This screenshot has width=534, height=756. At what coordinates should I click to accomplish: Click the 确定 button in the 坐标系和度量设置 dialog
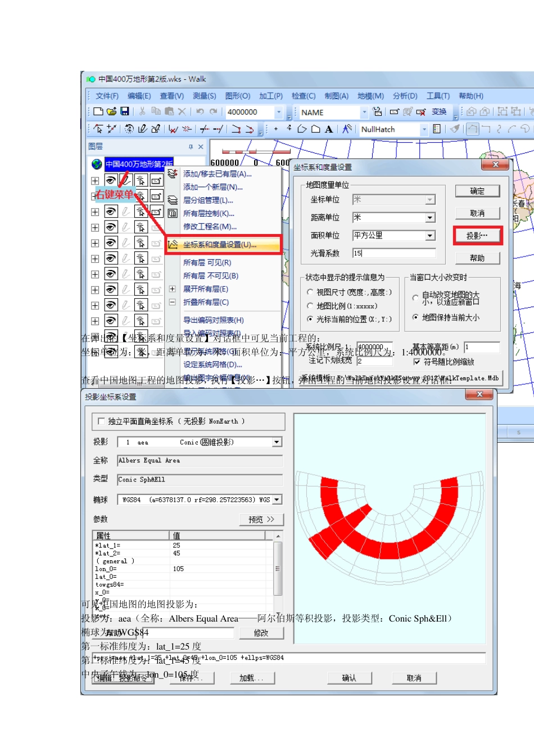477,191
